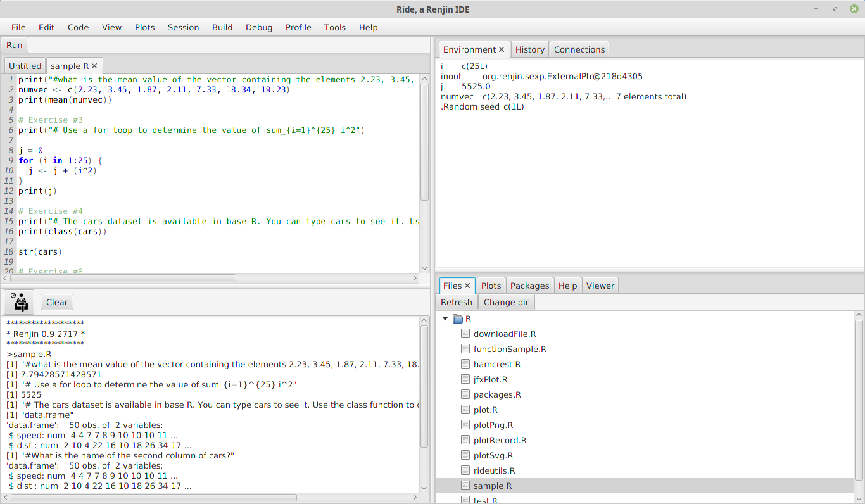Switch to the Untitled editor tab
The width and height of the screenshot is (865, 504).
25,66
